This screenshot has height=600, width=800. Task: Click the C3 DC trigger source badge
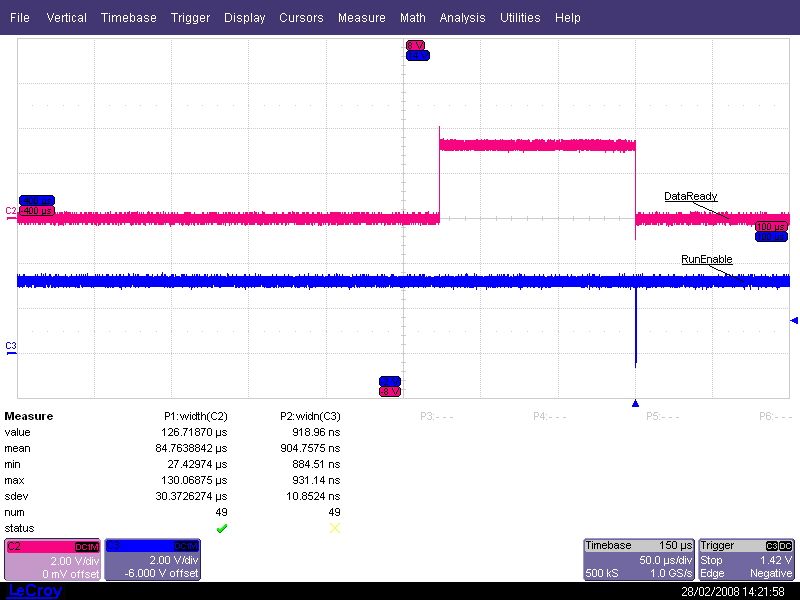pyautogui.click(x=779, y=546)
